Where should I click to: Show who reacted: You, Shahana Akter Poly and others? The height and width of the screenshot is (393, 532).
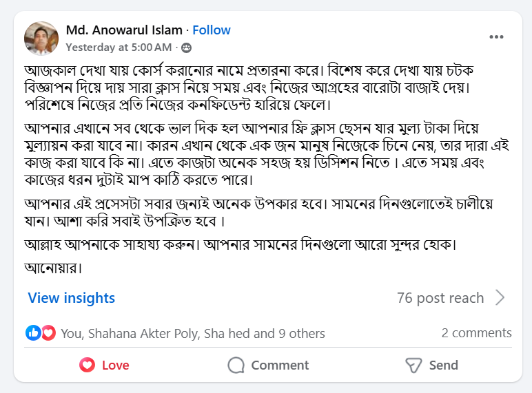coord(193,334)
